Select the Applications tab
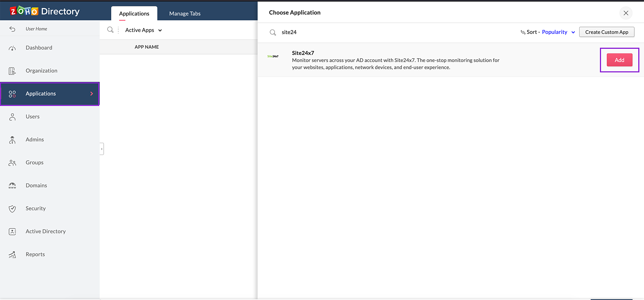644x300 pixels. [x=134, y=13]
